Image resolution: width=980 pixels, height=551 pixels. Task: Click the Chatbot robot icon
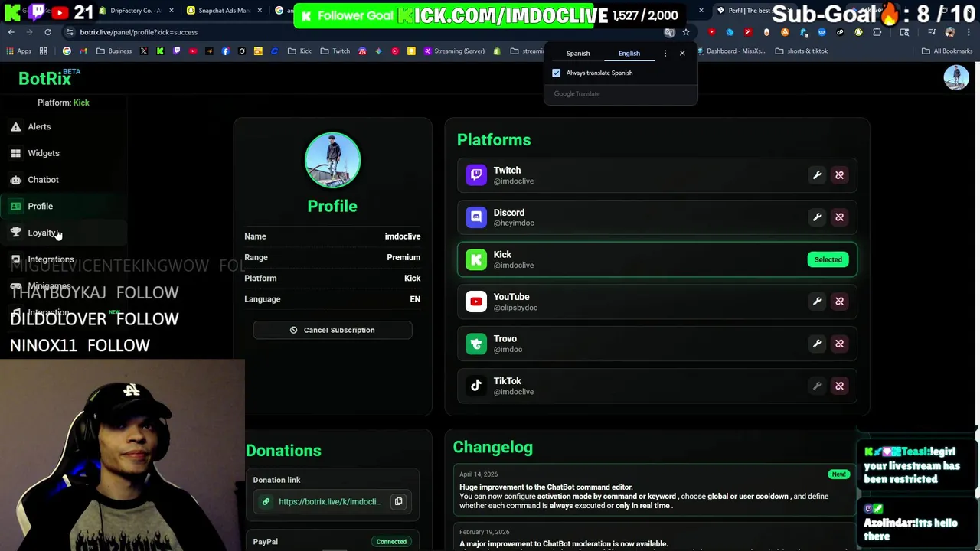pyautogui.click(x=15, y=180)
